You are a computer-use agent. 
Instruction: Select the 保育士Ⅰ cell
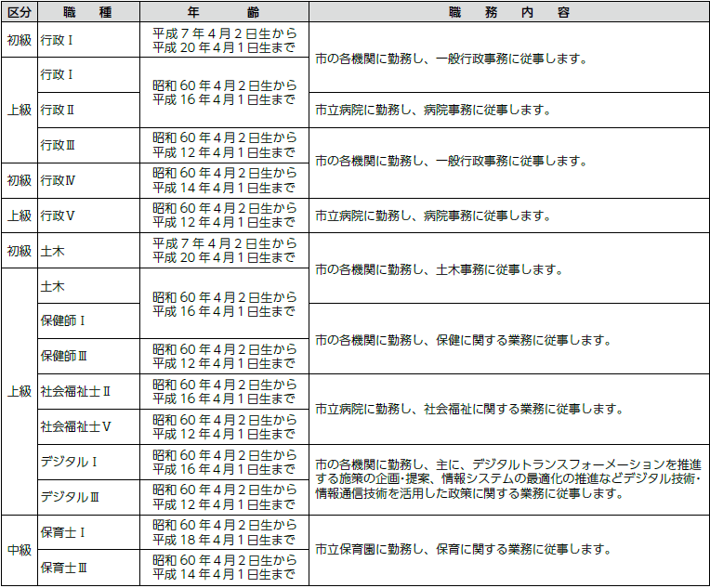63,532
